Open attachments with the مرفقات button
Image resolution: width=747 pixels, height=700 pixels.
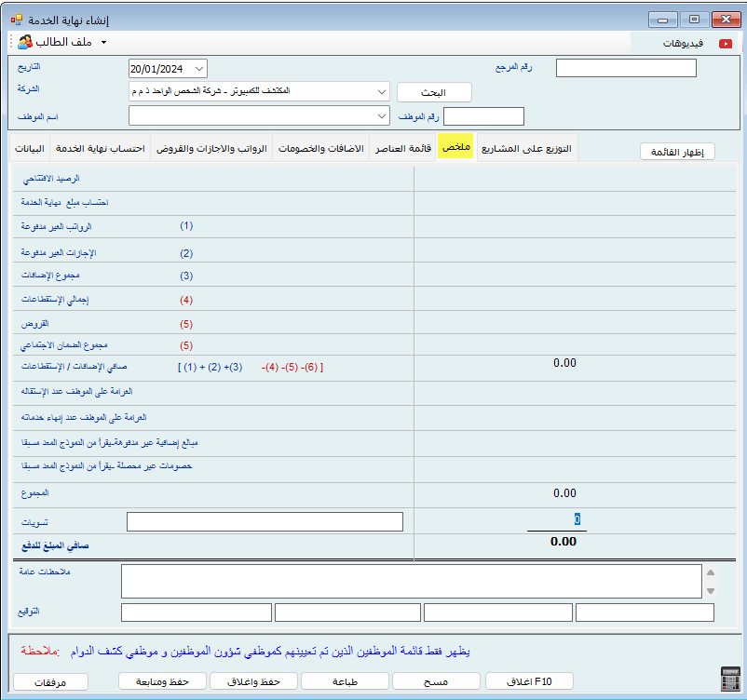pos(51,681)
